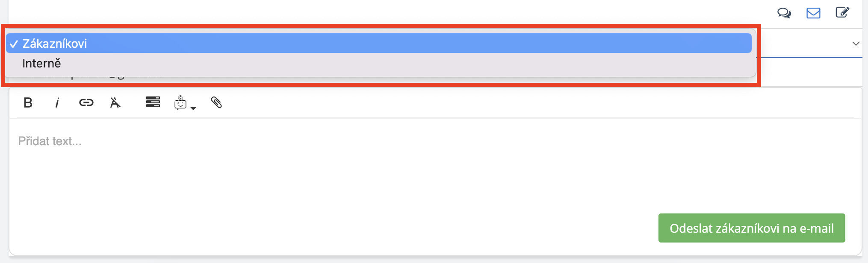Toggle italic formatting in editor toolbar

click(x=57, y=103)
